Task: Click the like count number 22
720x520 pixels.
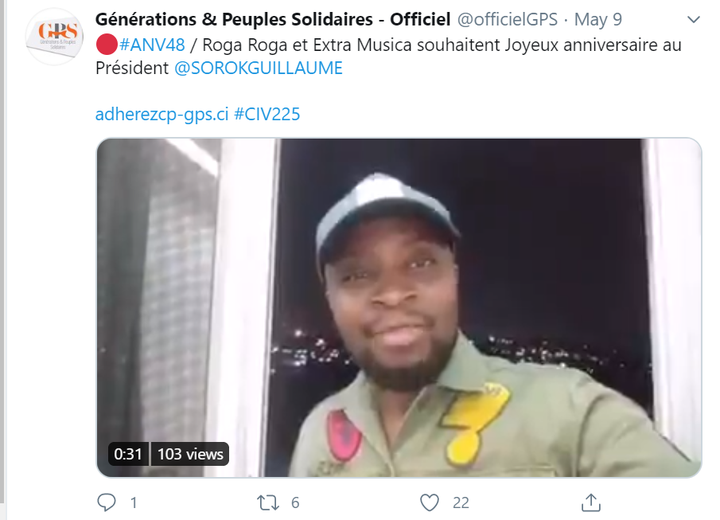Action: [x=460, y=503]
